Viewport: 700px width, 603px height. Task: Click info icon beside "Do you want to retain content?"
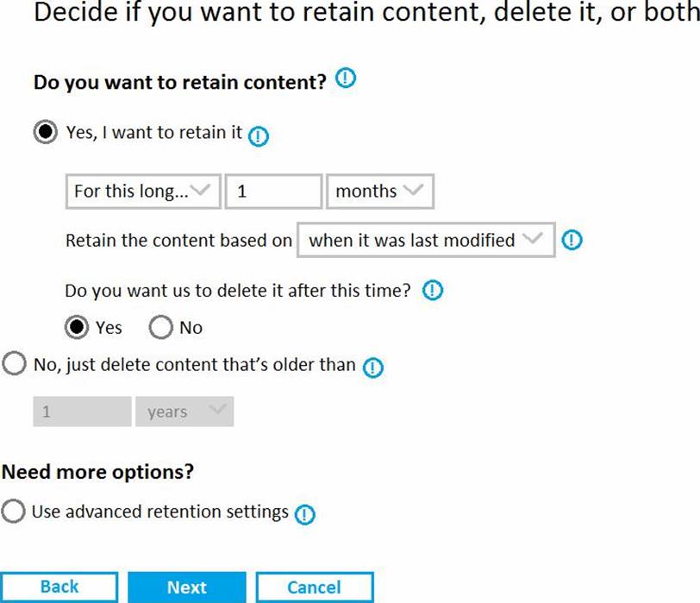[345, 80]
